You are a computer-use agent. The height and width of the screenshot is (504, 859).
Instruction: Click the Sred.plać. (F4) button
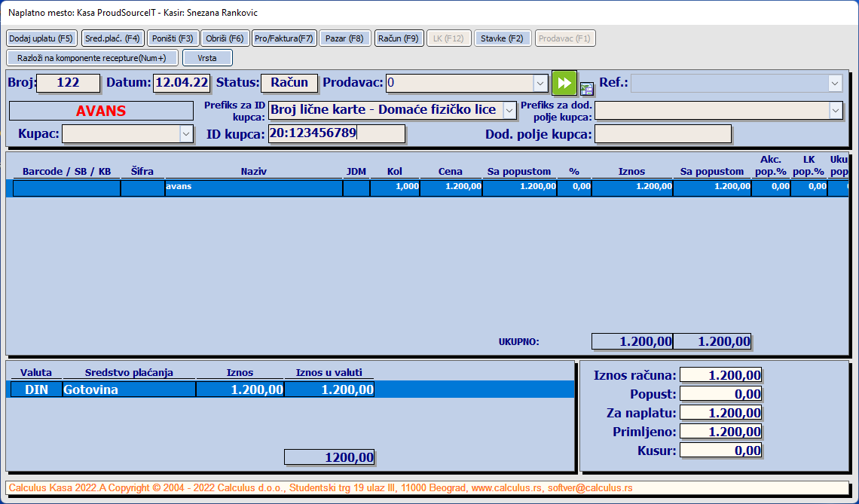point(112,38)
